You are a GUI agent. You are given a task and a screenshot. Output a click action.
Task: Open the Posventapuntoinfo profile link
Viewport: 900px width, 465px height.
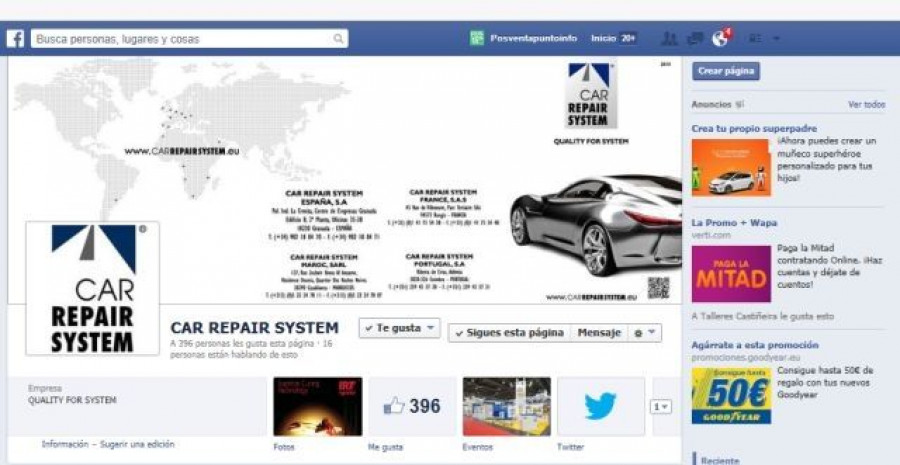(533, 38)
